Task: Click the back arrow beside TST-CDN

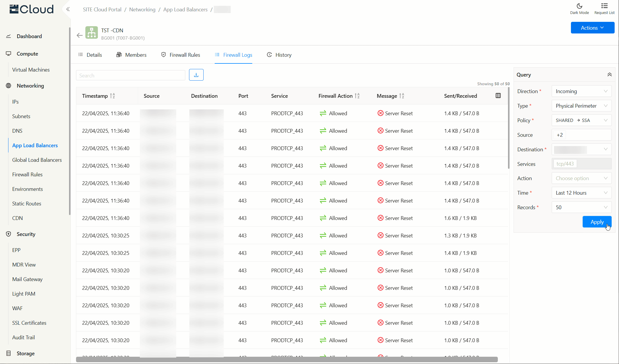Action: pos(80,35)
